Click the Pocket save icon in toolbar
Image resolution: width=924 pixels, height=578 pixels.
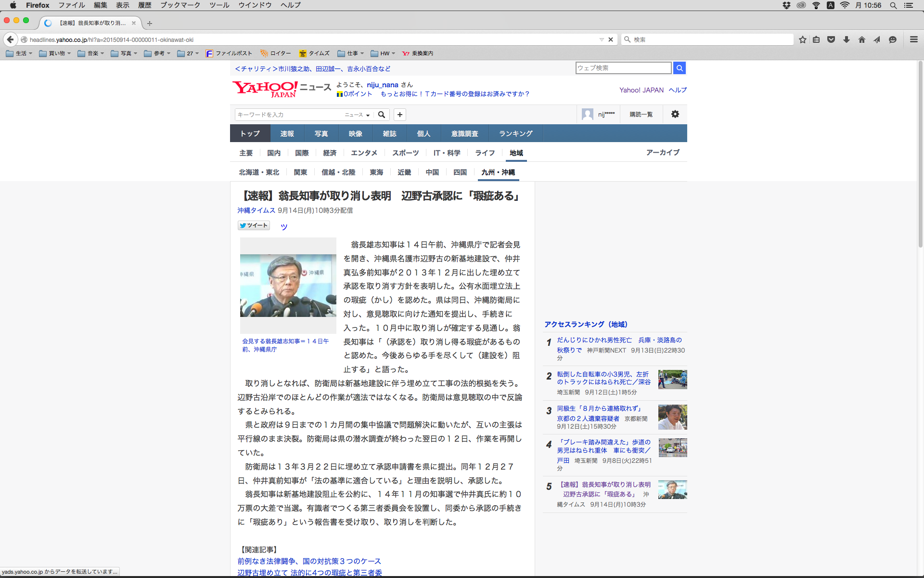click(831, 39)
